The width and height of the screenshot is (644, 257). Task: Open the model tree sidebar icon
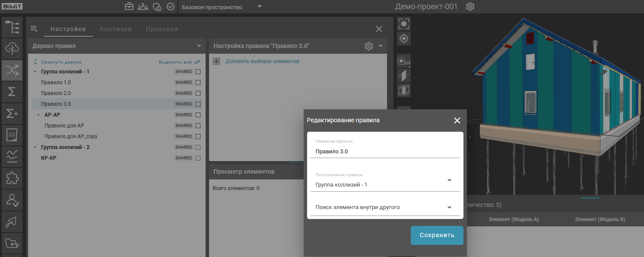[x=12, y=27]
